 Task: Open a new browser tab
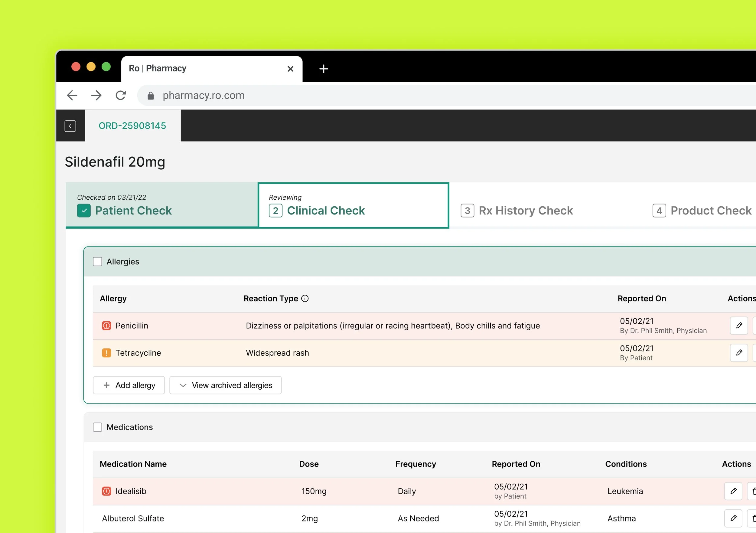tap(323, 69)
